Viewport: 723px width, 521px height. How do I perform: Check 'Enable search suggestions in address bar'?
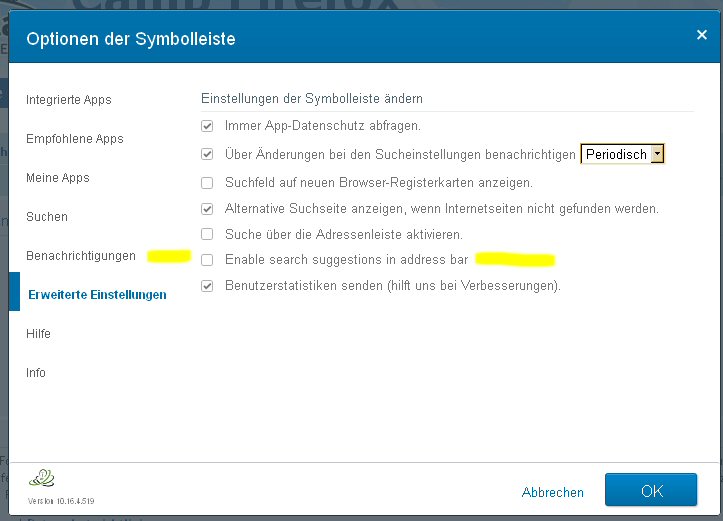(x=207, y=260)
